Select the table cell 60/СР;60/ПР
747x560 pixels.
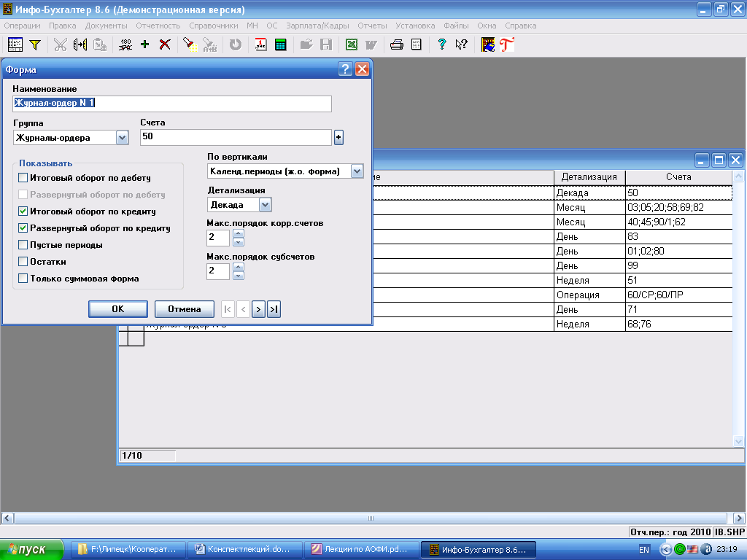click(x=678, y=295)
